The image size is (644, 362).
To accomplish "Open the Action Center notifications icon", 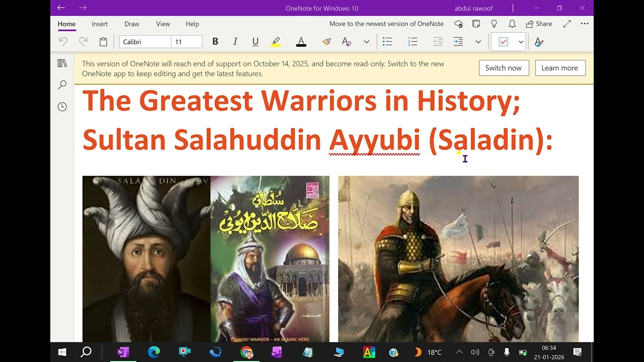I will [578, 352].
